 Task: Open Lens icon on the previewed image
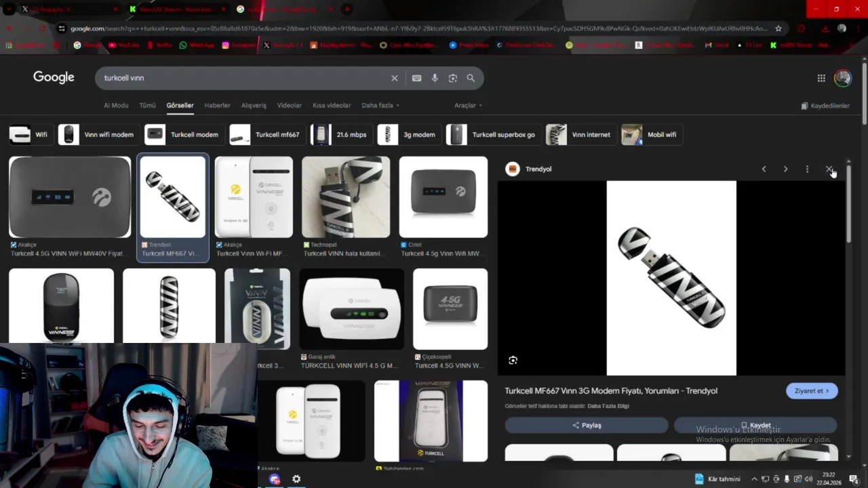click(x=513, y=361)
